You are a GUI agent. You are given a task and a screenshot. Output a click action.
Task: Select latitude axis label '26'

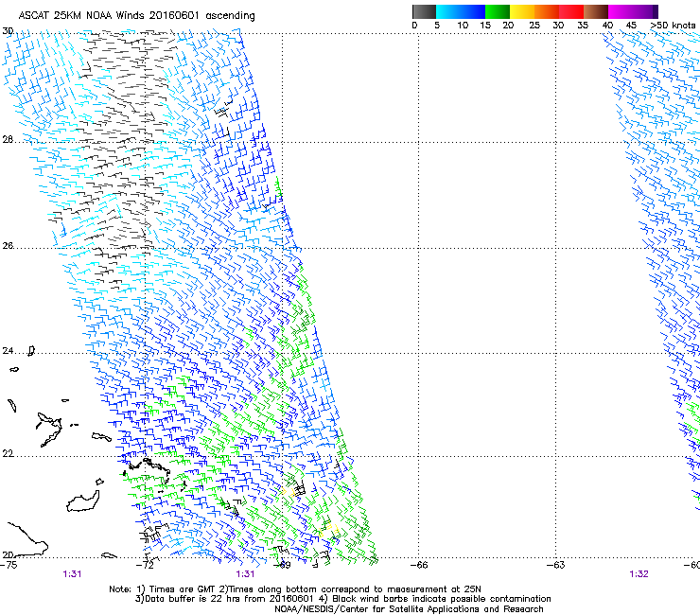point(8,246)
